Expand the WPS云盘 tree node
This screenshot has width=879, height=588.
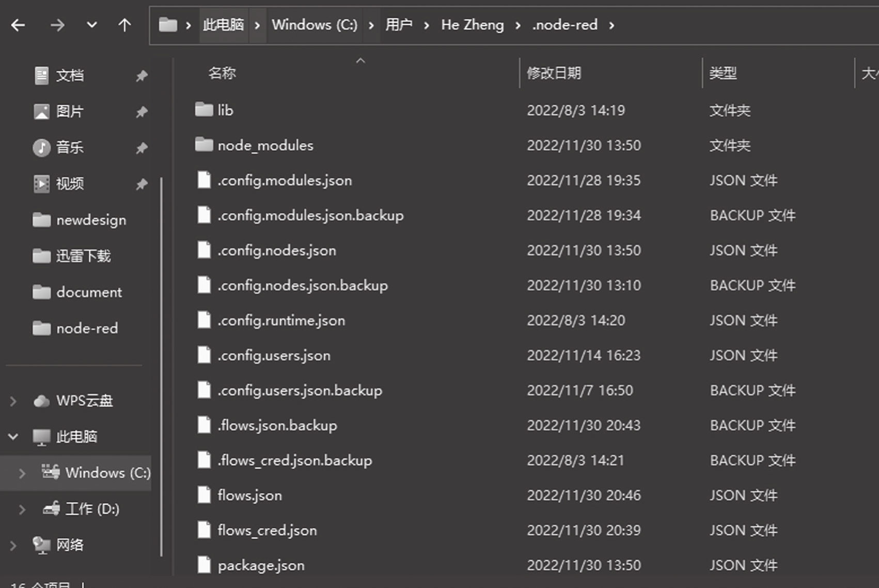[x=13, y=401]
